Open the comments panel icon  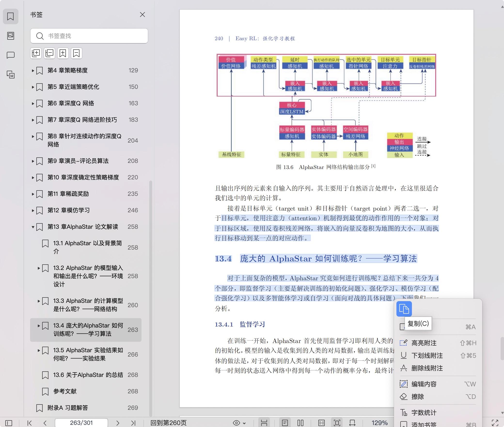pos(10,55)
